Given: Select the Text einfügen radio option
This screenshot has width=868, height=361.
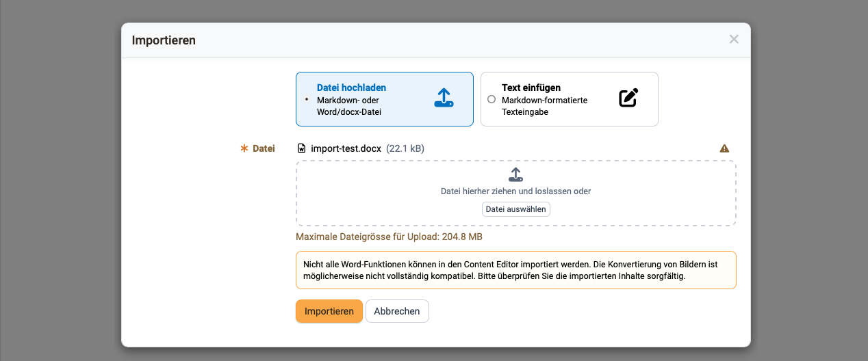Looking at the screenshot, I should tap(492, 99).
